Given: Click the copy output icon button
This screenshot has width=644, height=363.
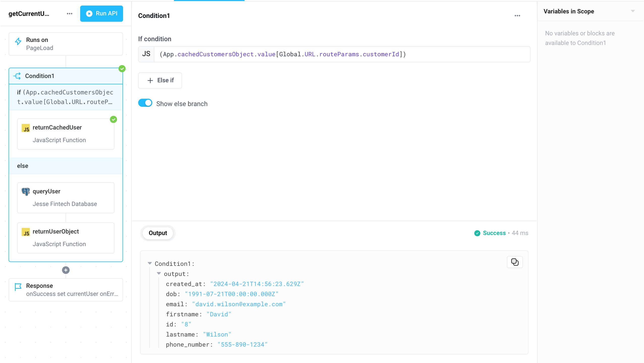Looking at the screenshot, I should (514, 262).
